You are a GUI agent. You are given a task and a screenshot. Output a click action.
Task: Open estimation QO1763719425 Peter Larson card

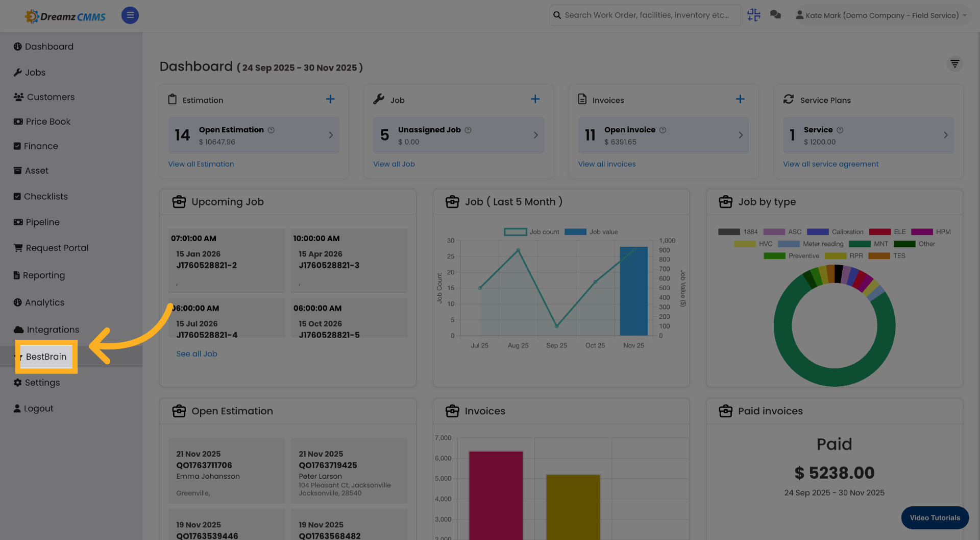pos(349,471)
